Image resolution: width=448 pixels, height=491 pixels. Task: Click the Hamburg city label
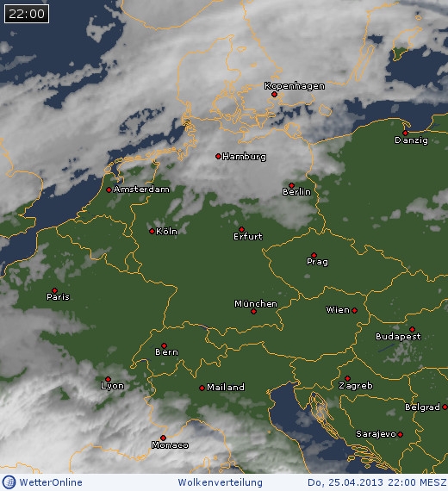coord(245,157)
